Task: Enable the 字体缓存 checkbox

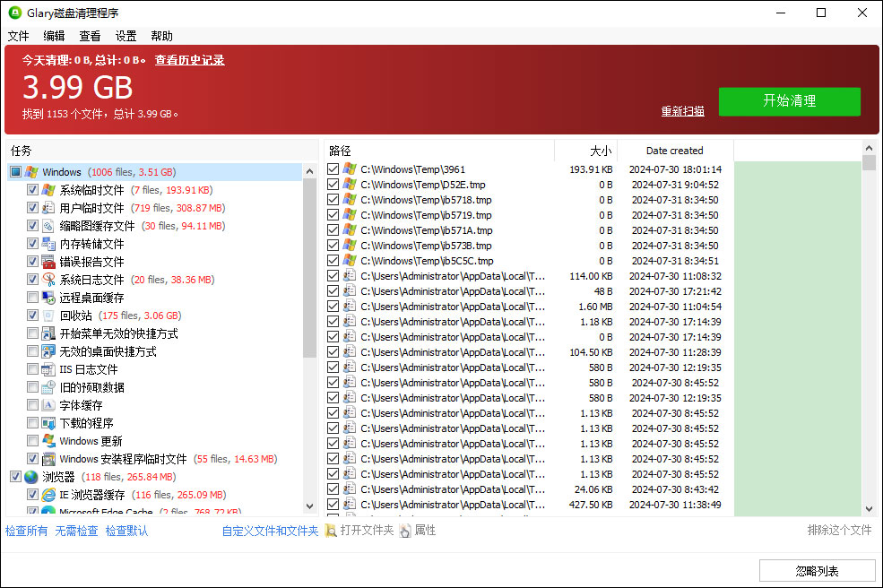Action: coord(32,405)
